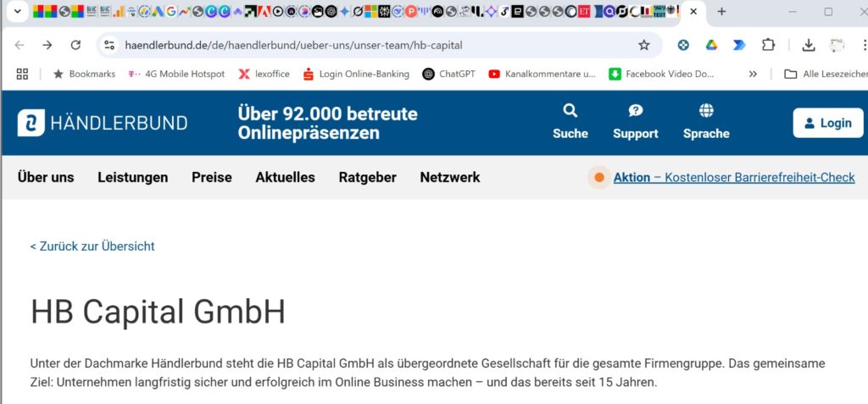Open the Aktuelles menu
The image size is (868, 404).
(x=285, y=177)
